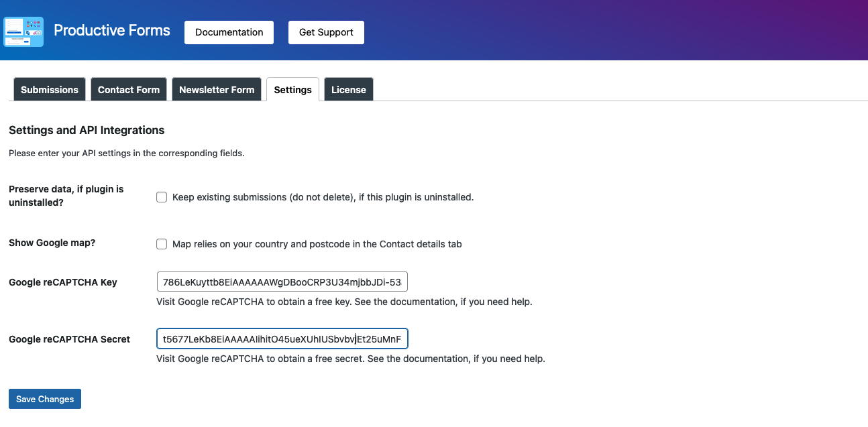Click the Productive Forms logo icon
Screen dimensions: 868x427
(23, 32)
